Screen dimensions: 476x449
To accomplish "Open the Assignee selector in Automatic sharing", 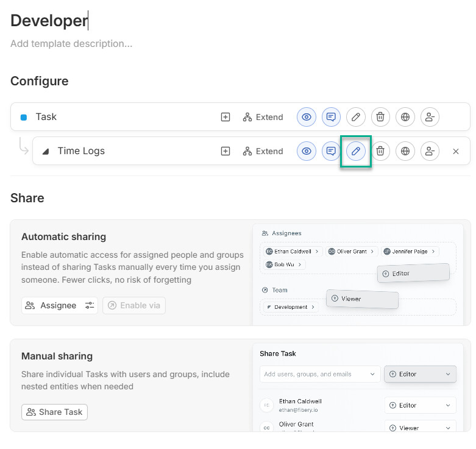I will 60,305.
